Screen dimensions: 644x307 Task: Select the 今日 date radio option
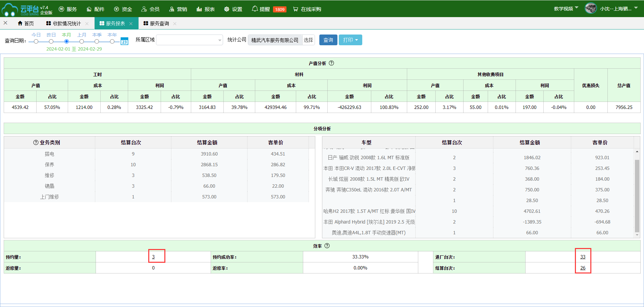click(36, 42)
